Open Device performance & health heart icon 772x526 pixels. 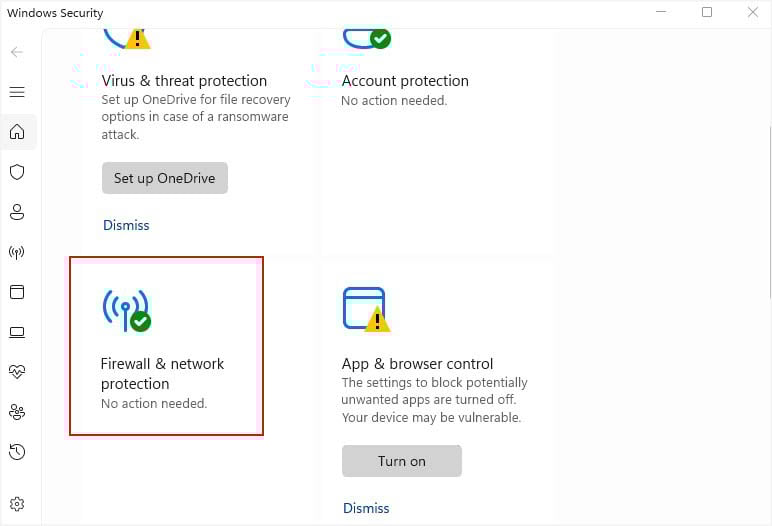17,371
